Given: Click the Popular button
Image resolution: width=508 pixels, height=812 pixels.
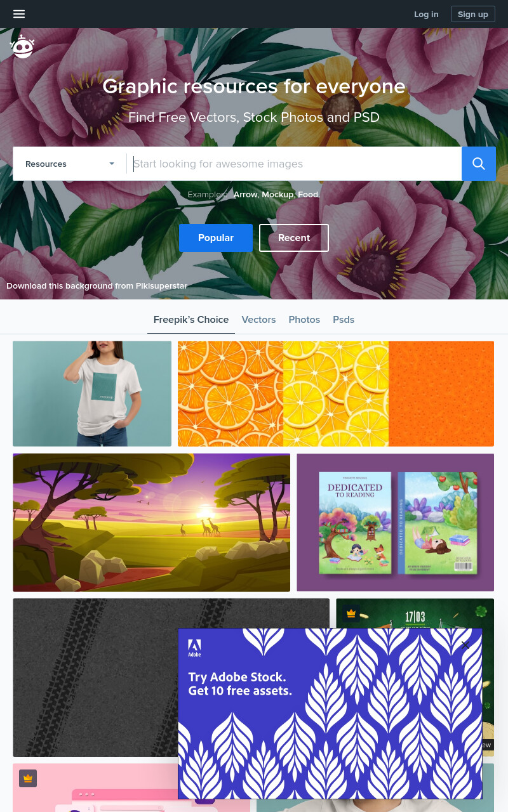Looking at the screenshot, I should [216, 238].
